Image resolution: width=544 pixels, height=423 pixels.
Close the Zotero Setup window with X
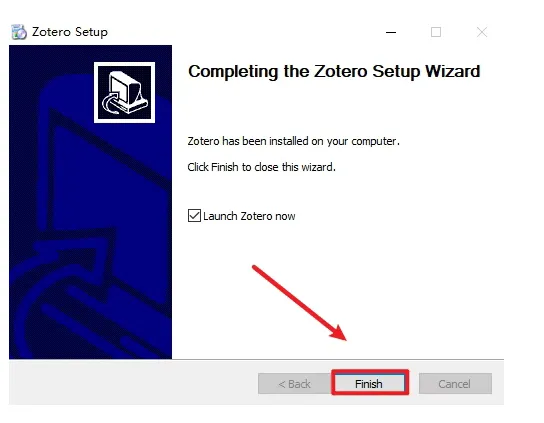482,32
